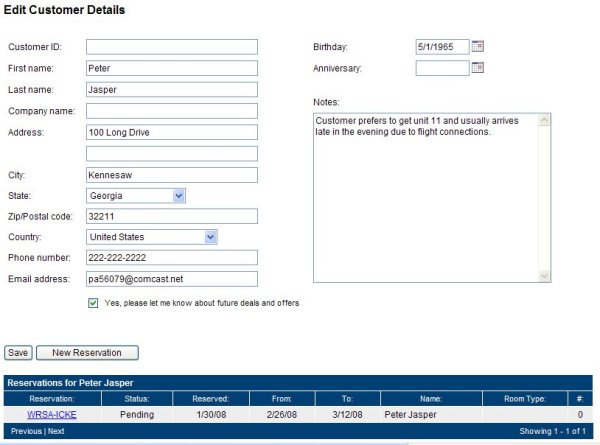Click the Last name field containing Jasper
This screenshot has width=600, height=445.
(x=172, y=90)
